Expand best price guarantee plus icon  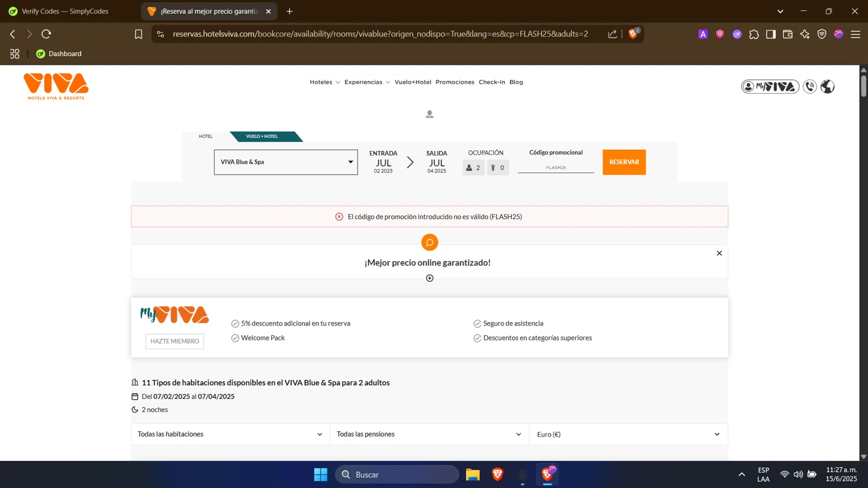429,278
